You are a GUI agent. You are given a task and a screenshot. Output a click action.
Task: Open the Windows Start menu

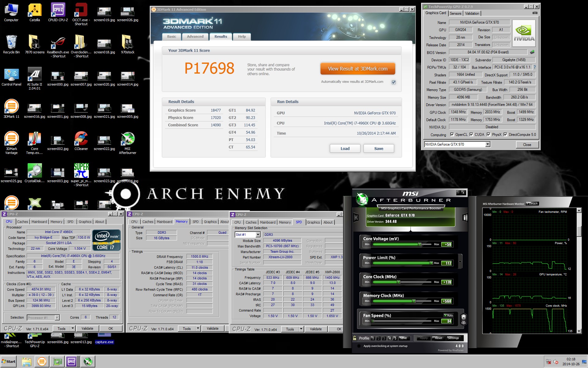click(x=9, y=362)
